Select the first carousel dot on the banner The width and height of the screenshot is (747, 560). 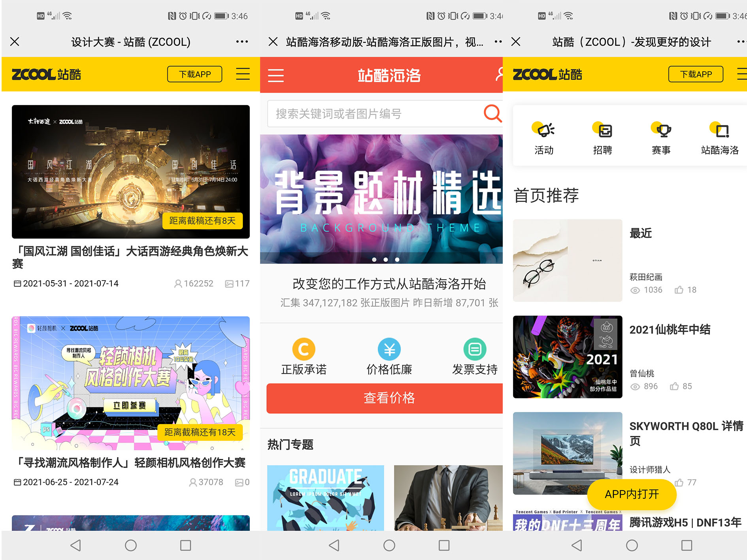tap(374, 260)
